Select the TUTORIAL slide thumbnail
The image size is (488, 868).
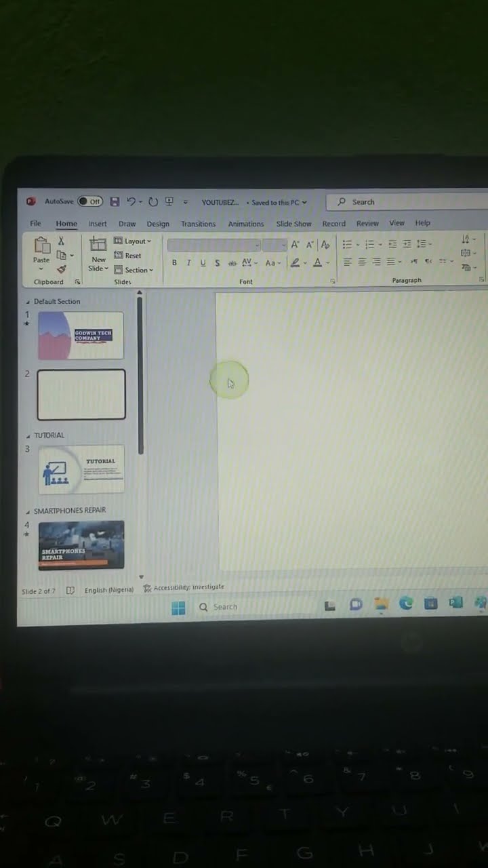[x=81, y=469]
